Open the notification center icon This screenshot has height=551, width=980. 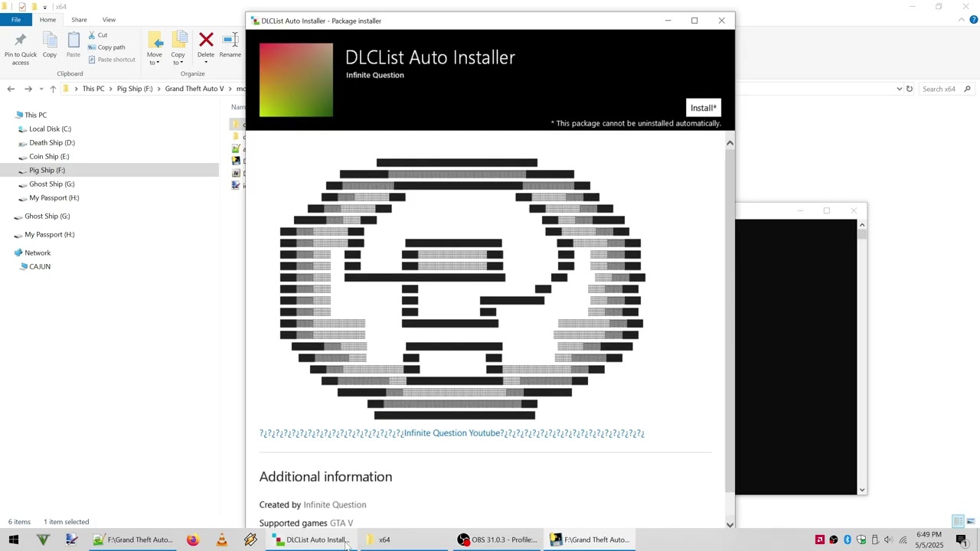point(962,540)
